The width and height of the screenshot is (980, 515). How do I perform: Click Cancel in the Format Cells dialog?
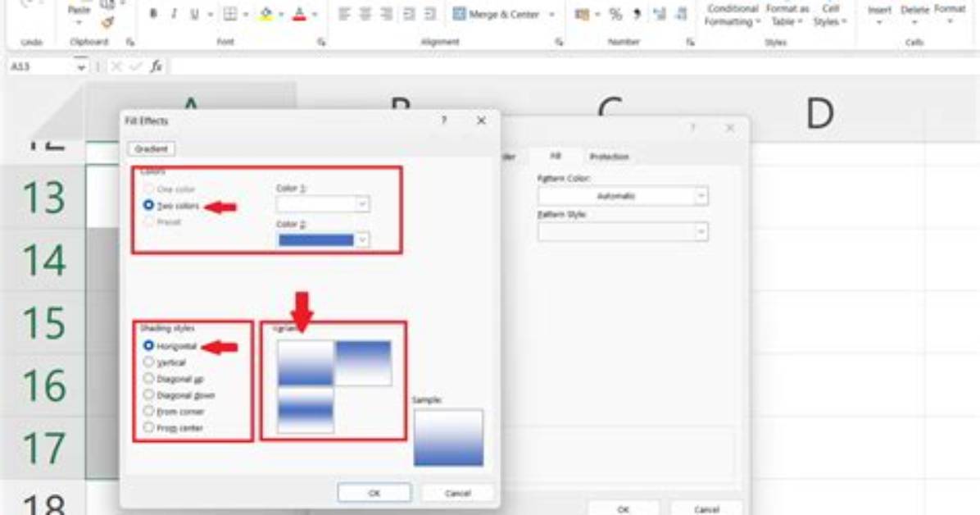(x=706, y=508)
